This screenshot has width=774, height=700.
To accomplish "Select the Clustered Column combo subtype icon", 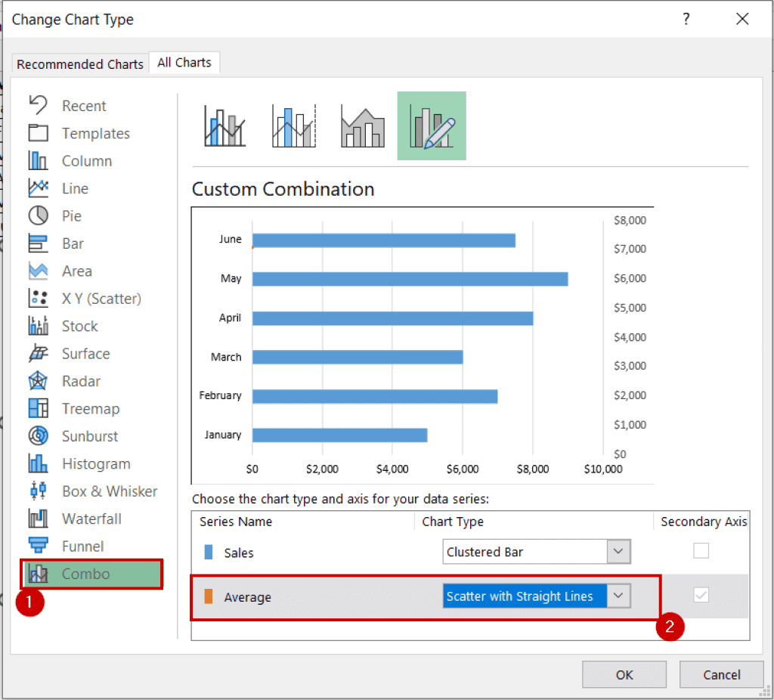I will tap(223, 125).
